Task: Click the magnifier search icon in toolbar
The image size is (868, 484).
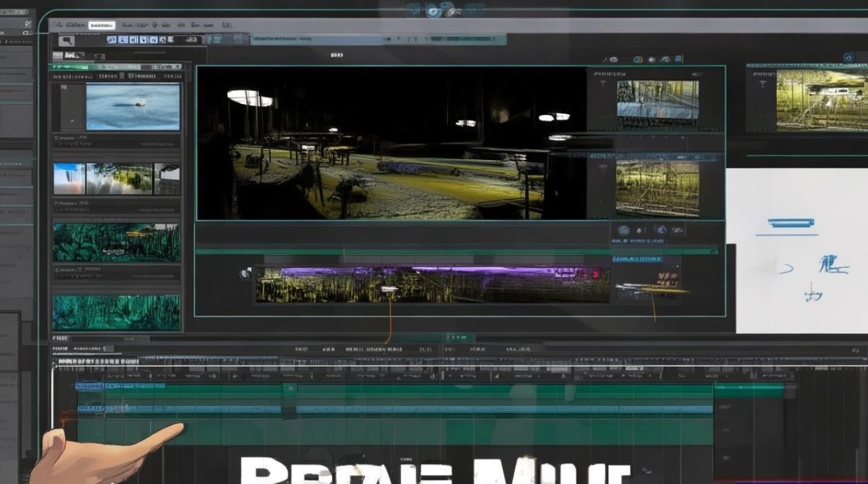Action: (67, 41)
